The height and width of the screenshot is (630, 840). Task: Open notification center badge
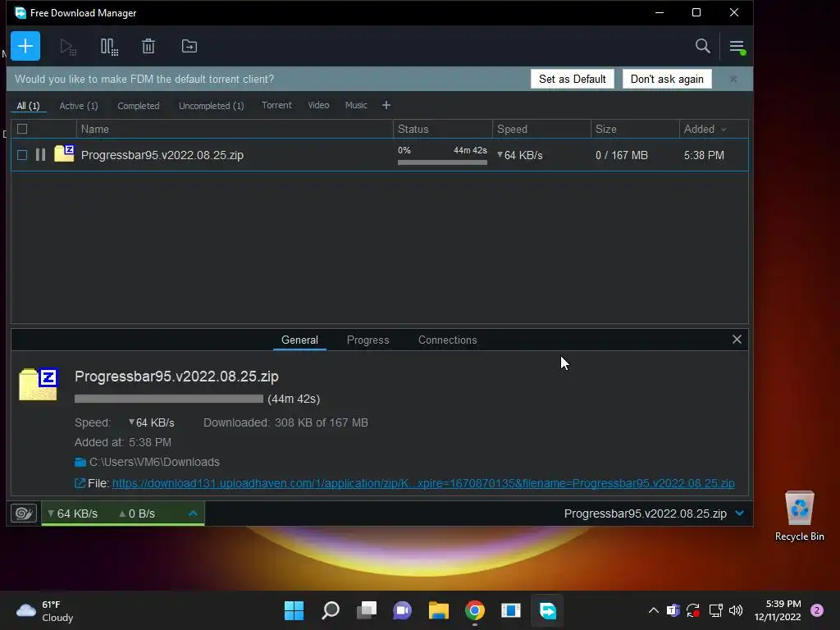[x=817, y=610]
